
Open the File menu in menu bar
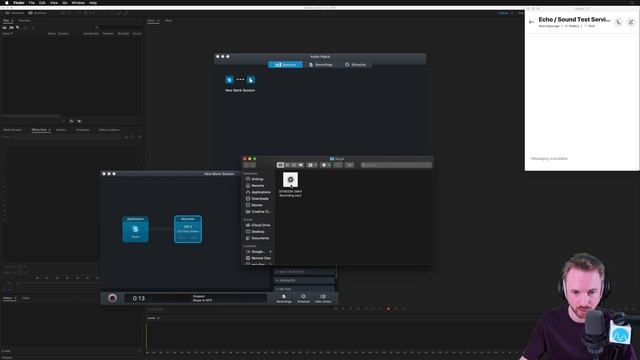pyautogui.click(x=32, y=2)
